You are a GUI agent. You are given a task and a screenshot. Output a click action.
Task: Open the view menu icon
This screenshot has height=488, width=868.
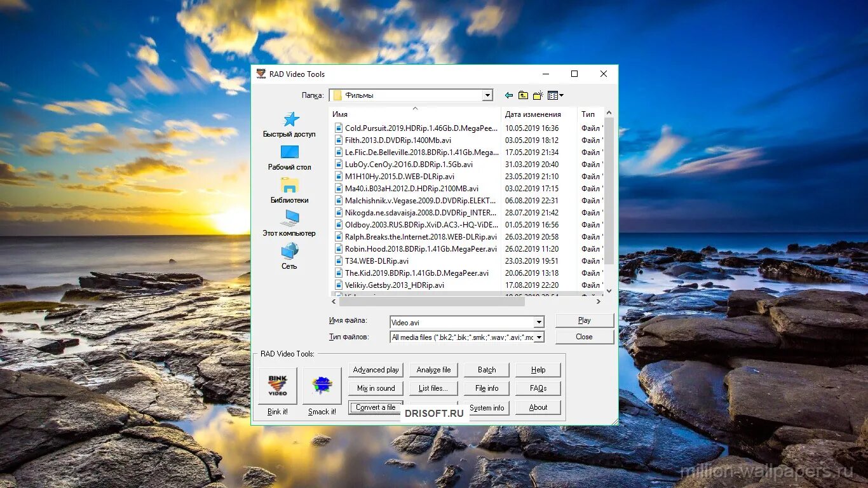pyautogui.click(x=555, y=95)
